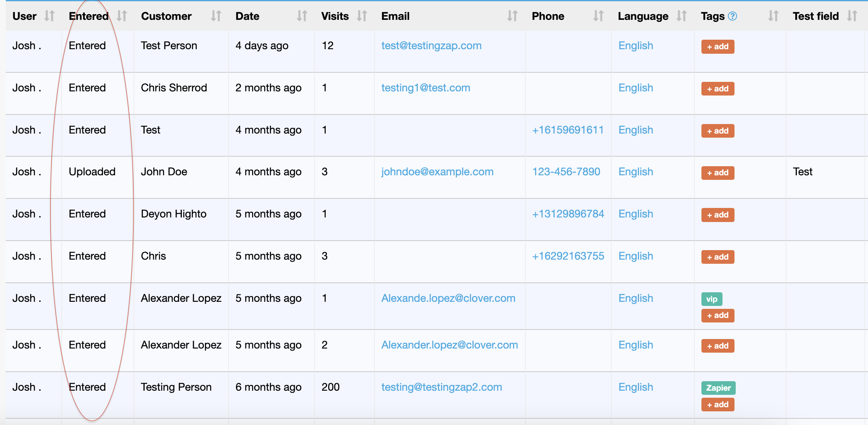Click the Visits column sort icon

tap(362, 16)
